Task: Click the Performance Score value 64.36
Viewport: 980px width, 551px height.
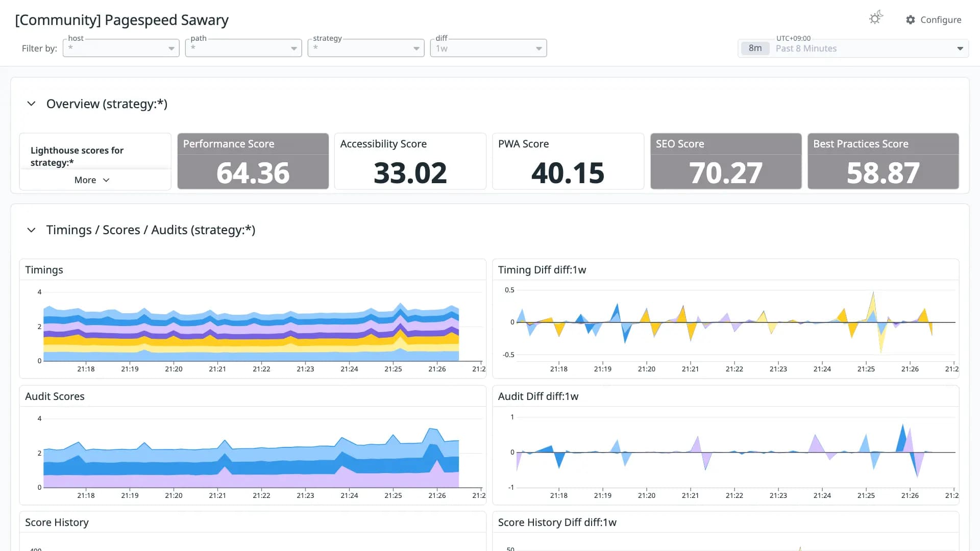Action: tap(253, 172)
